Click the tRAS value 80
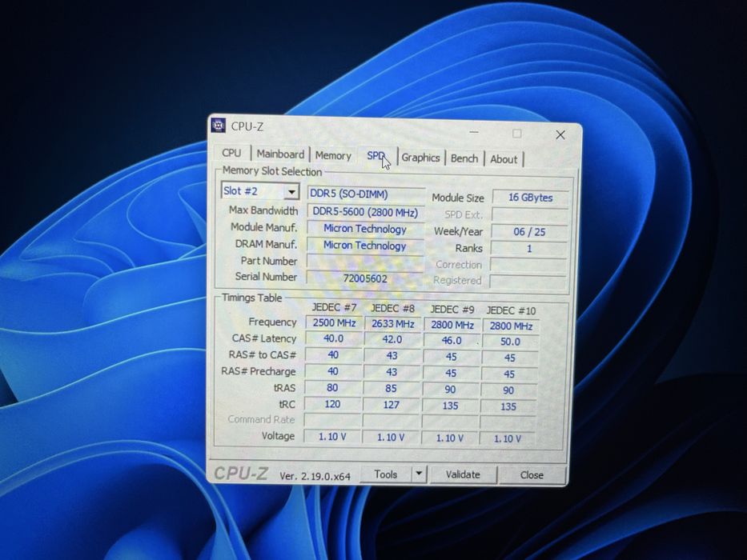This screenshot has height=560, width=747. [x=332, y=388]
